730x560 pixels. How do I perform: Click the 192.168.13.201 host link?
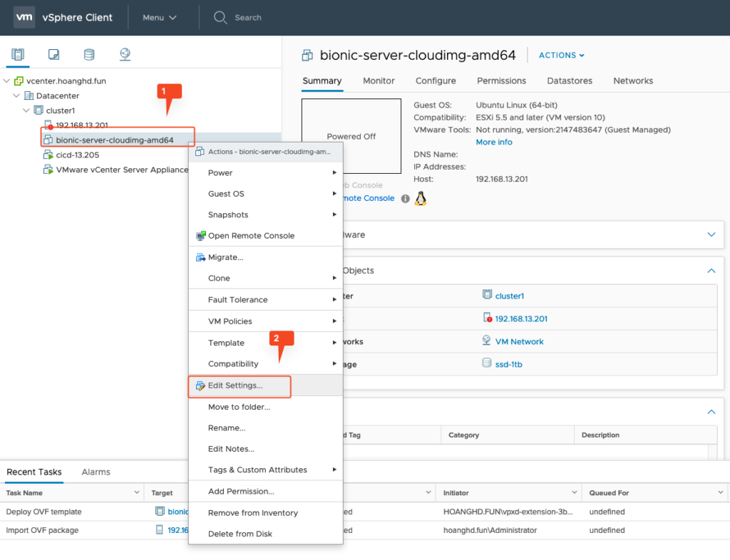coord(521,319)
